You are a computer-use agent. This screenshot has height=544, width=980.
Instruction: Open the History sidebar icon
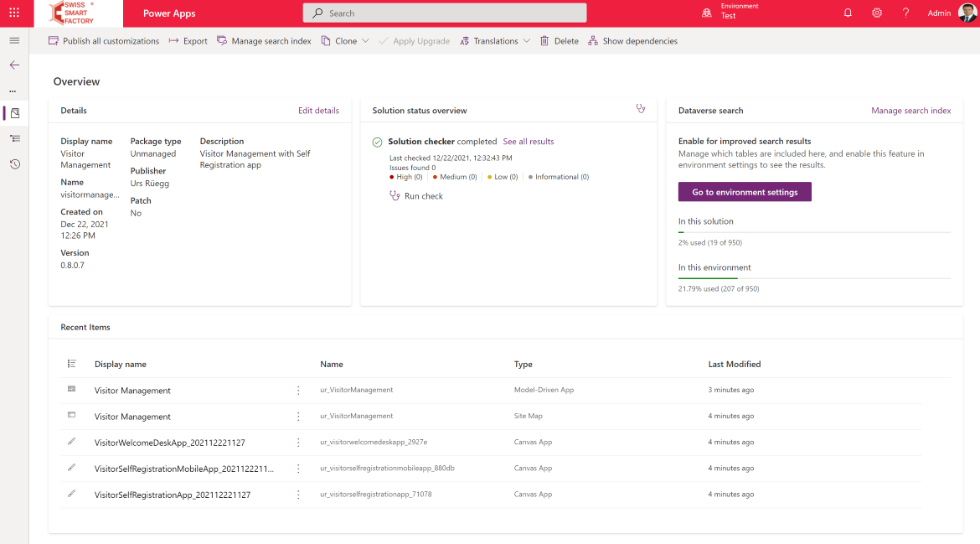click(x=15, y=164)
